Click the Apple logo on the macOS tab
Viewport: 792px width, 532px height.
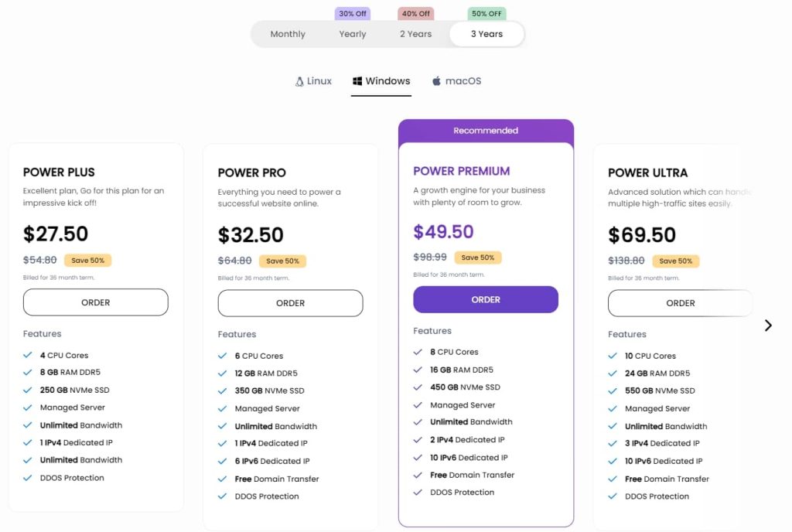(436, 80)
